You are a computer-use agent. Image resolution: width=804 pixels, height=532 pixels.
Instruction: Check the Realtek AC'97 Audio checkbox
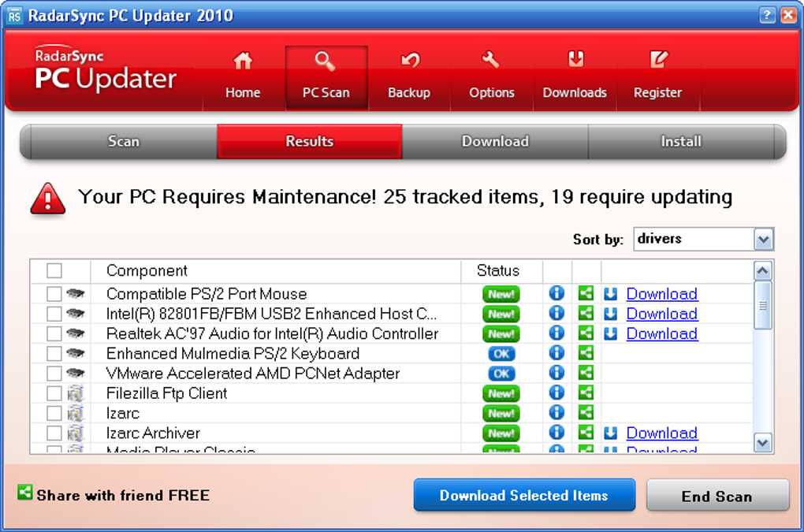coord(54,333)
